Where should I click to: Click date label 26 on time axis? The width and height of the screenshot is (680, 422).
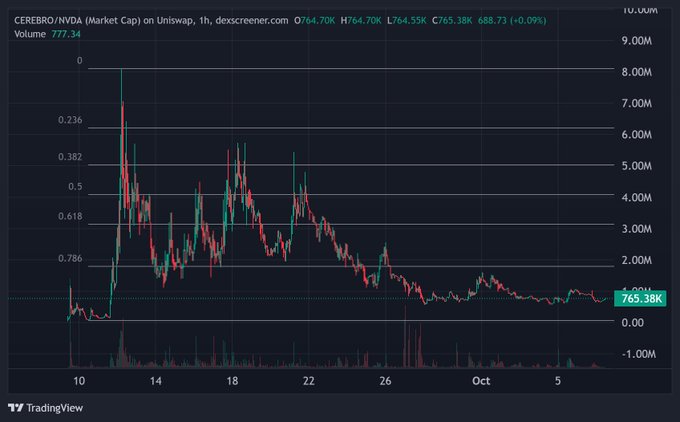coord(385,381)
